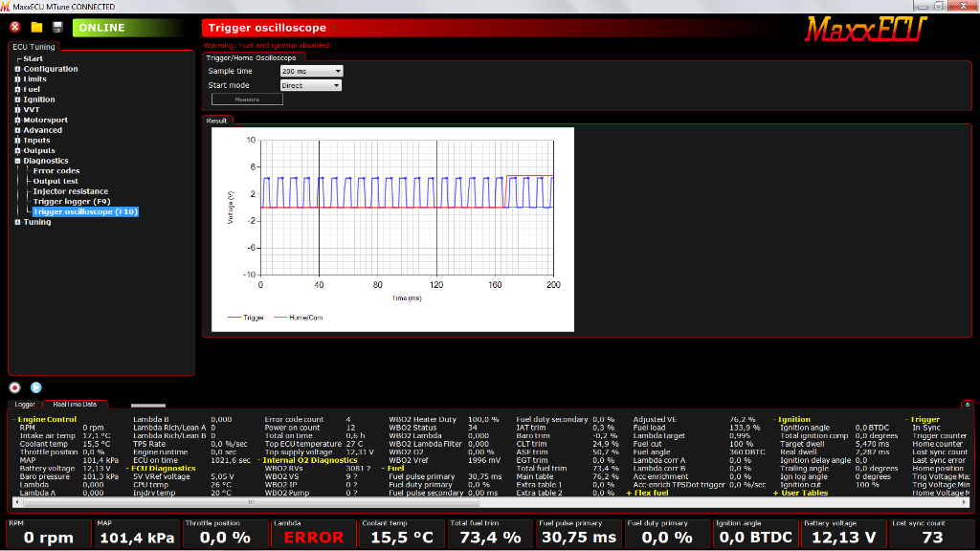Open the Start mode dropdown
This screenshot has height=551, width=980.
coord(311,85)
